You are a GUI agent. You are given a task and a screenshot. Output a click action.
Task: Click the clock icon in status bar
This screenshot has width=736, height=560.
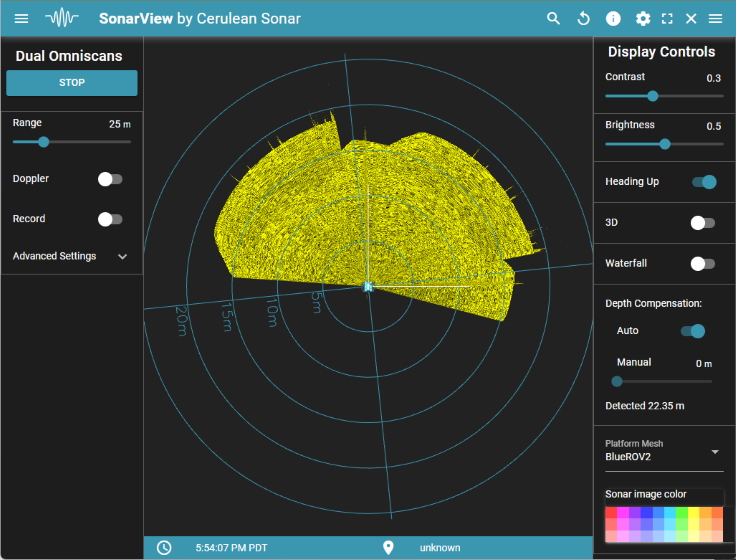tap(164, 548)
